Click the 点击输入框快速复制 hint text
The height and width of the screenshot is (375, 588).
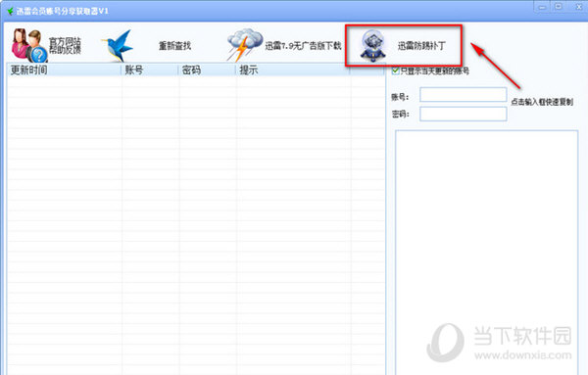point(542,102)
